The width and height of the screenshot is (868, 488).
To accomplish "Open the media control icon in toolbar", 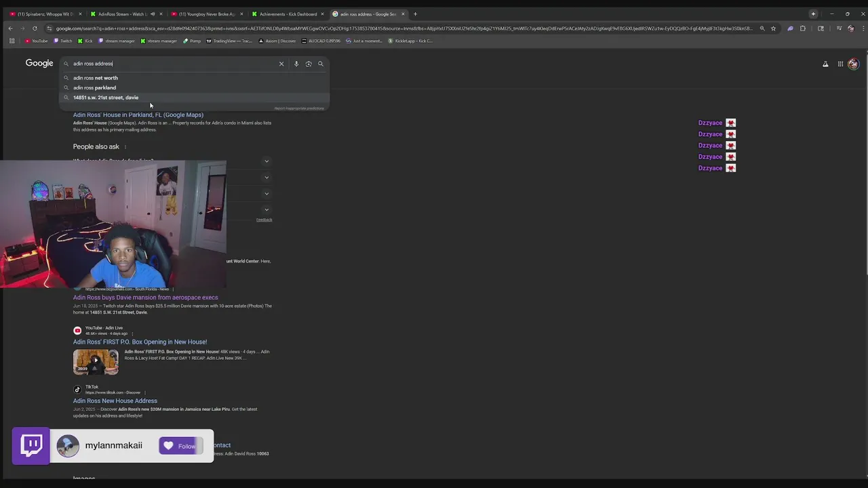I will (839, 28).
